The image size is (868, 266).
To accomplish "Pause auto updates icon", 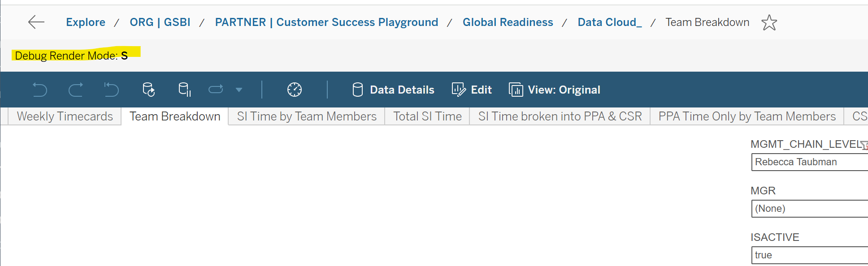I will [x=184, y=90].
